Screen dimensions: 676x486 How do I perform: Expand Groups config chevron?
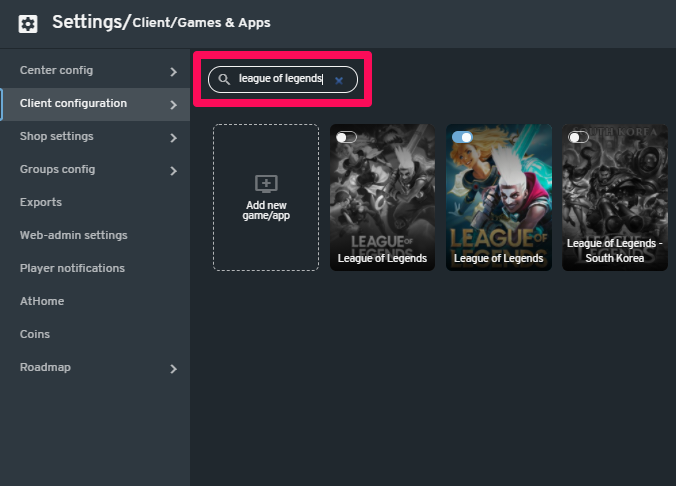pos(173,171)
